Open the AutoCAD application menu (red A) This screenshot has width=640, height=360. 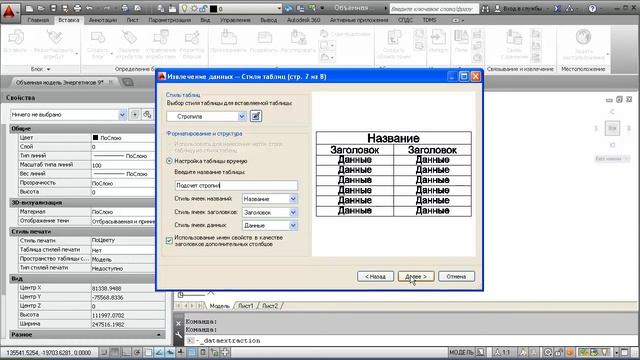[9, 12]
